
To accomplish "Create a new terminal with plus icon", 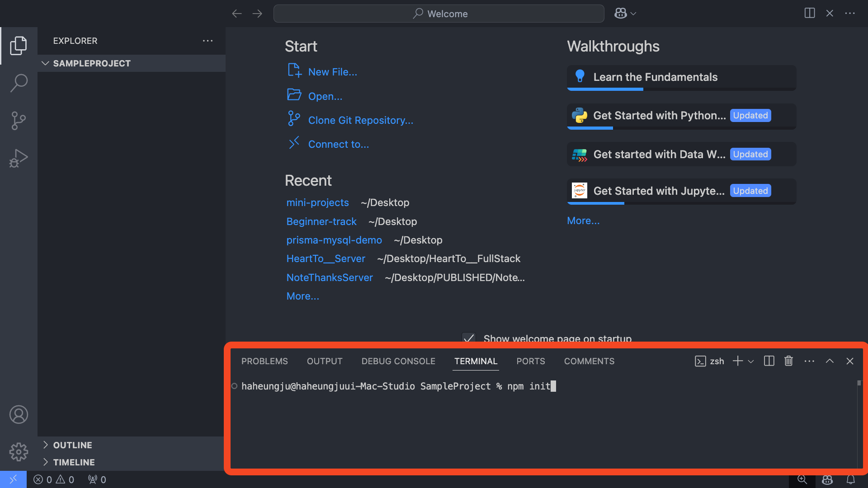I will tap(738, 361).
